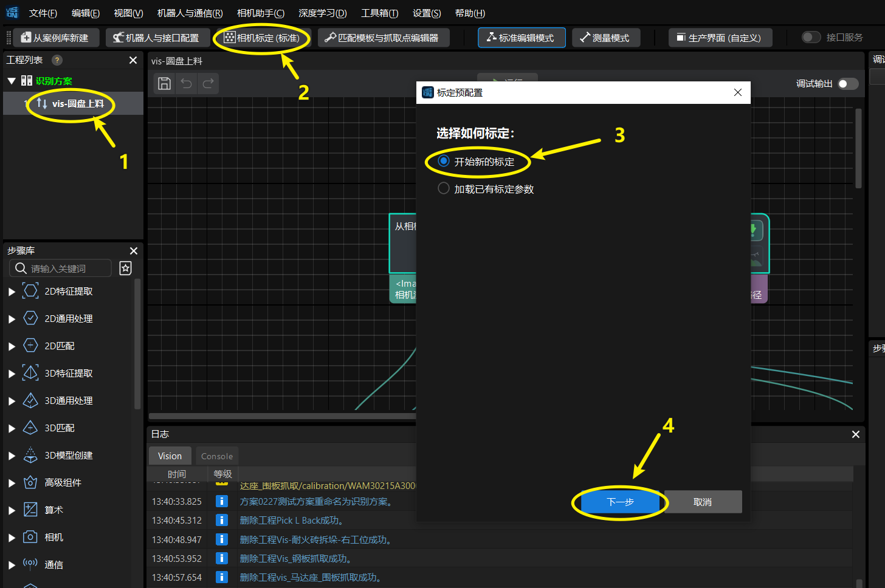Expand the 2D匹配 step group
Screen dimensions: 885x588
point(12,346)
